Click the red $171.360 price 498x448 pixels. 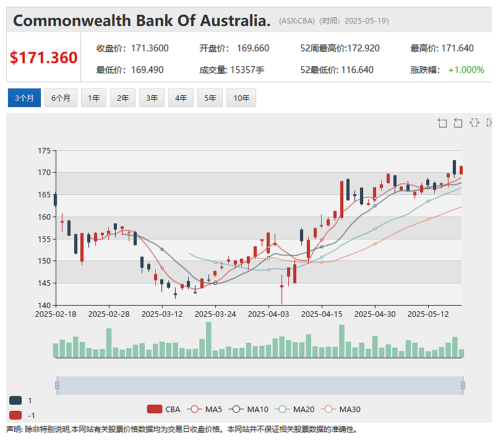43,58
